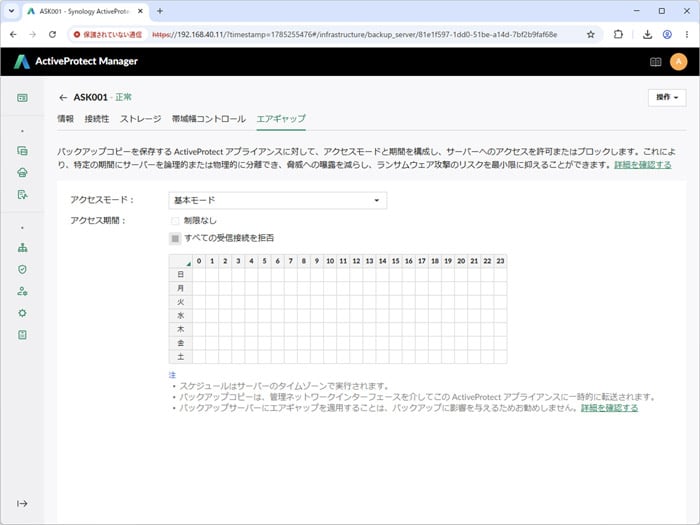Select the hour 23 column header

coord(500,261)
